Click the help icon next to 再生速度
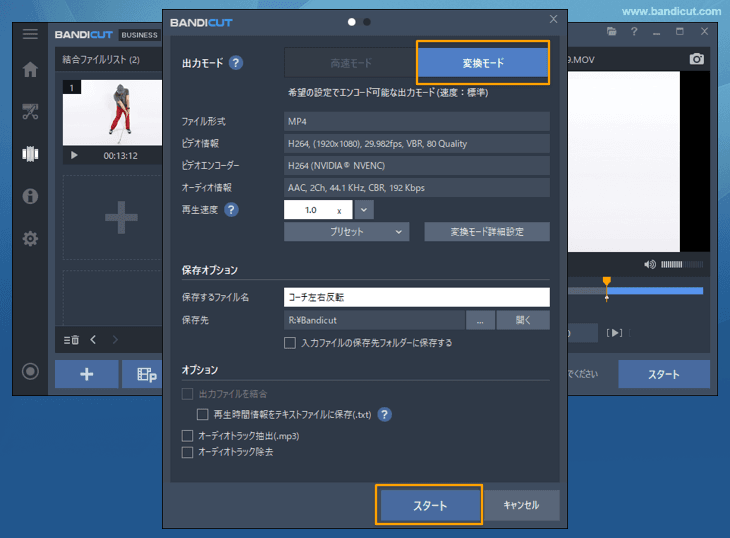This screenshot has width=730, height=538. click(231, 210)
